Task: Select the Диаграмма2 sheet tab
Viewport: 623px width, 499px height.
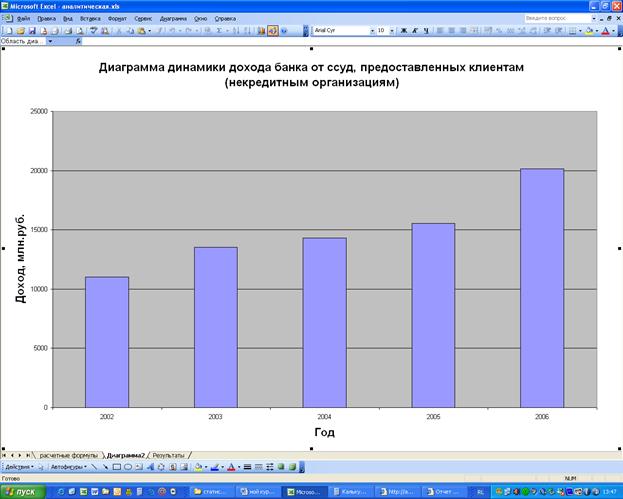Action: click(126, 455)
